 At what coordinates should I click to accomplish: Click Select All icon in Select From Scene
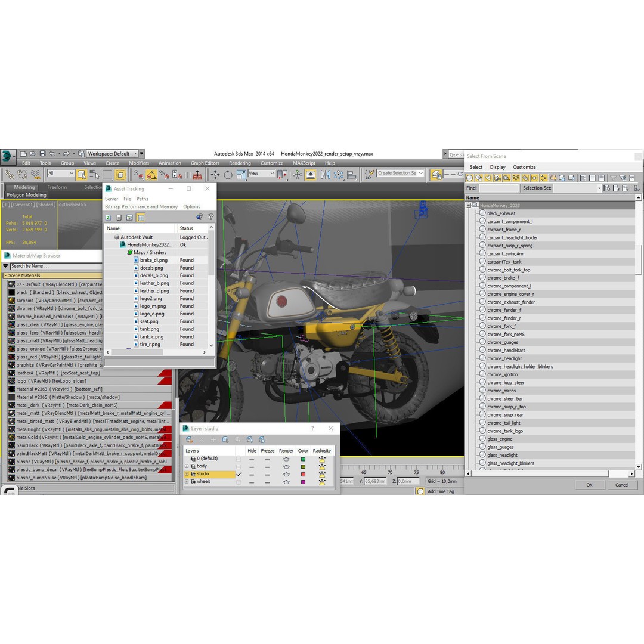coord(583,178)
